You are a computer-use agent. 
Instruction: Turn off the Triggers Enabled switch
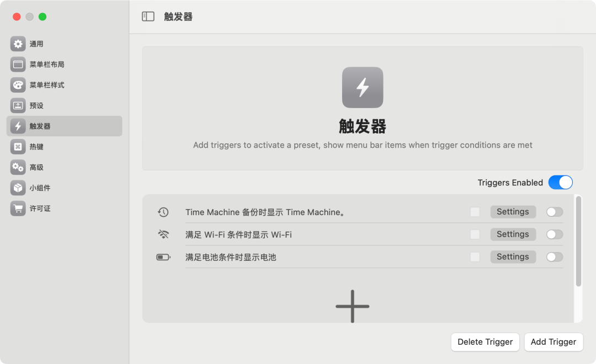560,183
